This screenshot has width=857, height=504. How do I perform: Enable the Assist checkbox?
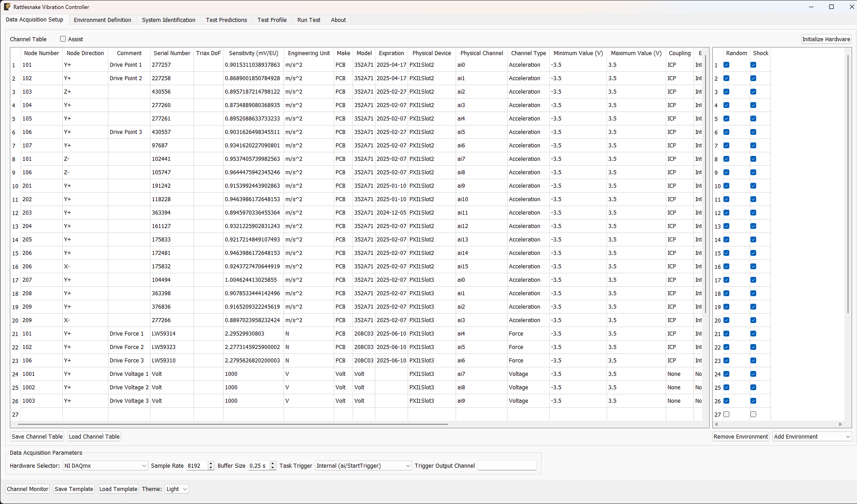pyautogui.click(x=63, y=39)
